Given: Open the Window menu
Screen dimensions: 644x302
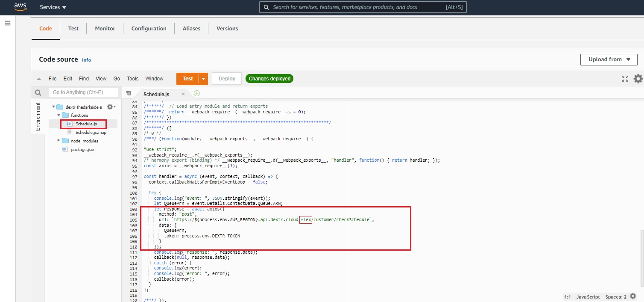Looking at the screenshot, I should pos(154,79).
